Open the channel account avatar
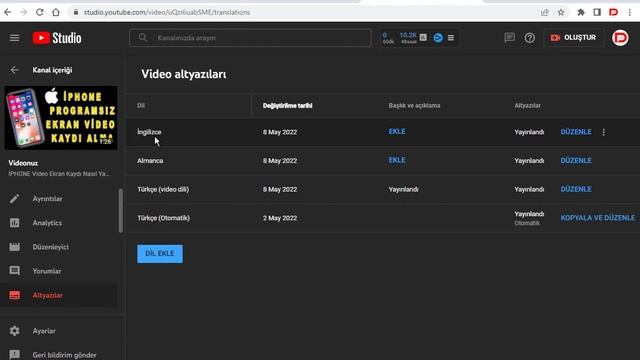The image size is (640, 360). [620, 38]
